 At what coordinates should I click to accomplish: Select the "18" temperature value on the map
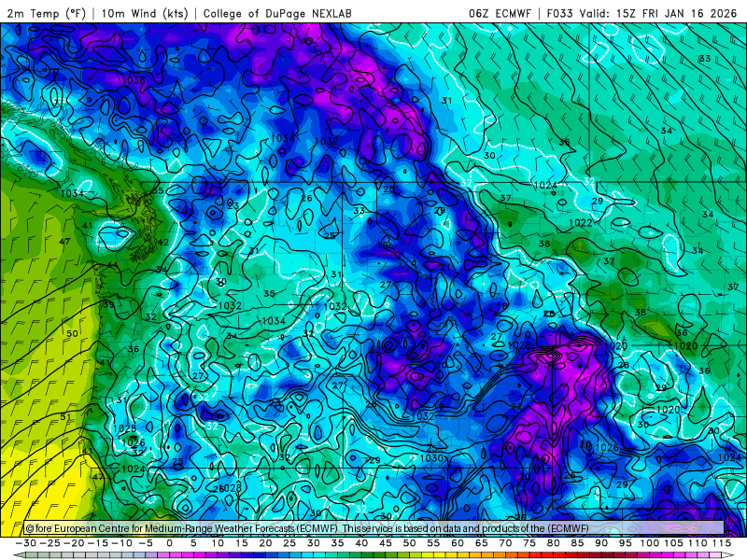coord(502,307)
